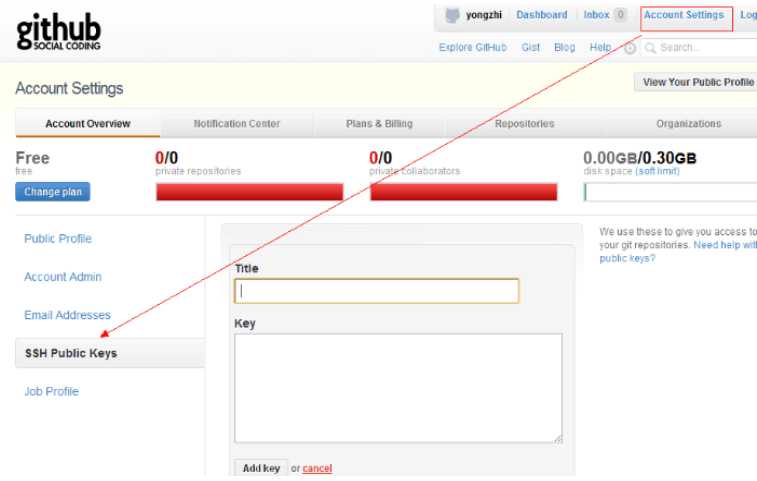Viewport: 757px width, 481px height.
Task: Click the private collaborators usage bar
Action: [463, 192]
